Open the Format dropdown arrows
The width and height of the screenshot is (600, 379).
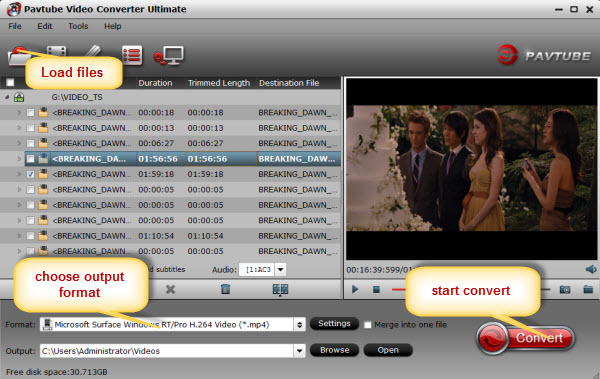click(300, 325)
